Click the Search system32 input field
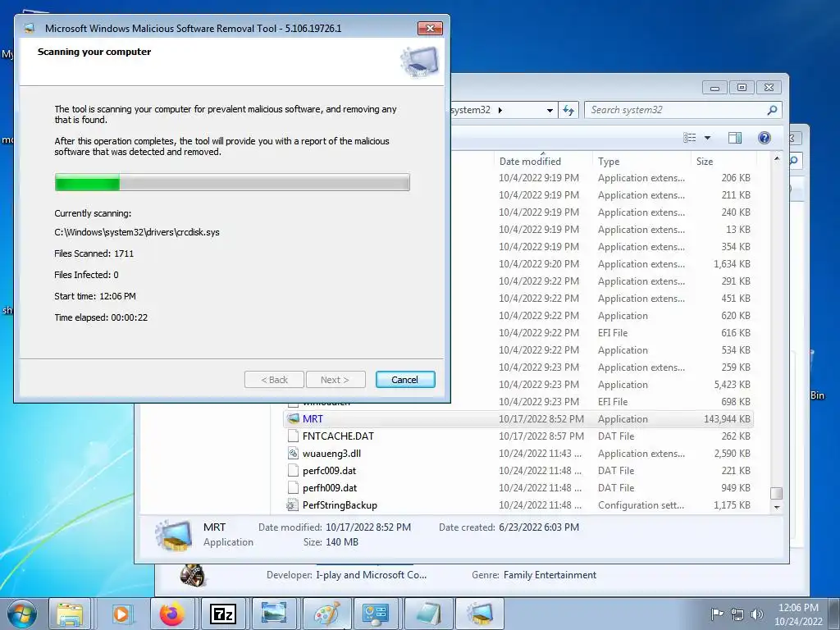Image resolution: width=840 pixels, height=630 pixels. click(x=676, y=110)
